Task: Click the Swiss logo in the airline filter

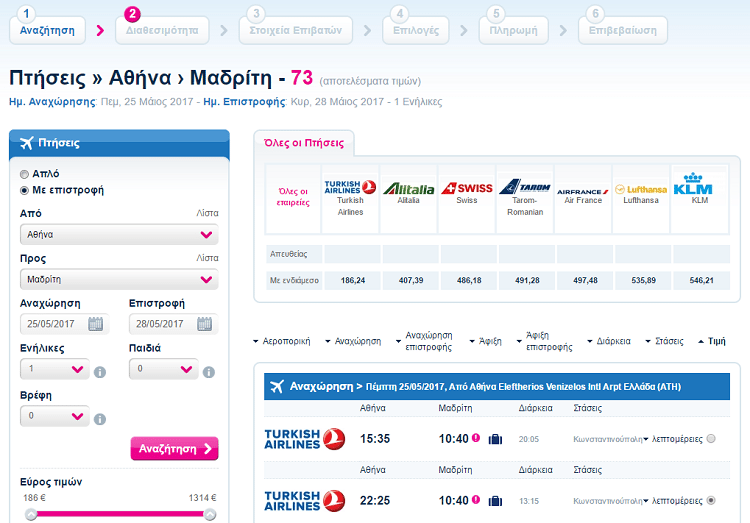Action: tap(467, 188)
